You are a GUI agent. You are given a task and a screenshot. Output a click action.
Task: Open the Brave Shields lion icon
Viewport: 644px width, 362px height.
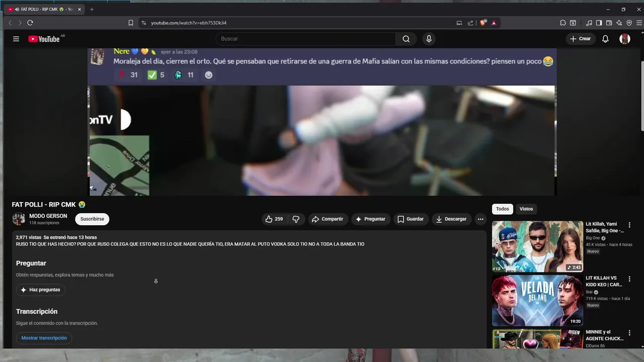point(484,23)
